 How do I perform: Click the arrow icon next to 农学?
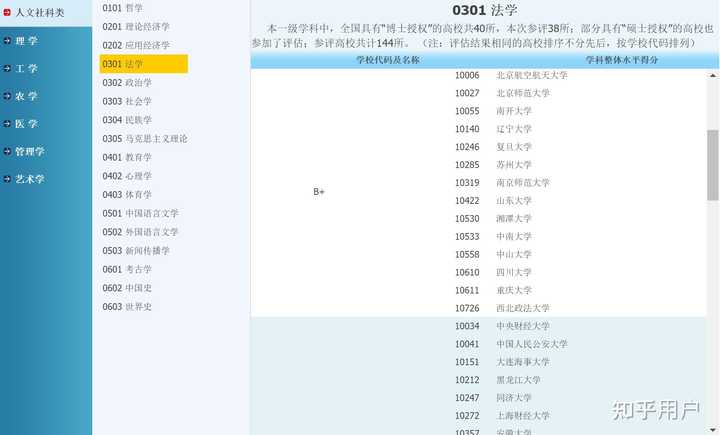click(7, 96)
